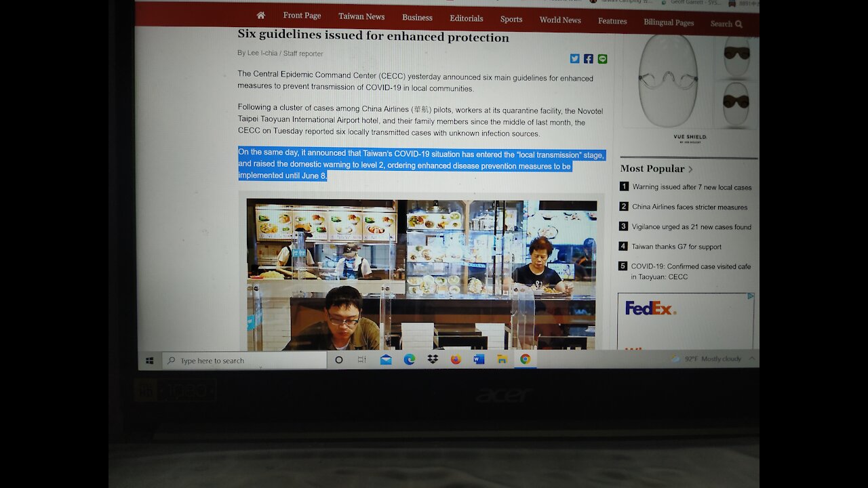The height and width of the screenshot is (488, 868).
Task: Click the paragraph beginning 'The Central Epidemic Command Center'
Action: pos(415,83)
